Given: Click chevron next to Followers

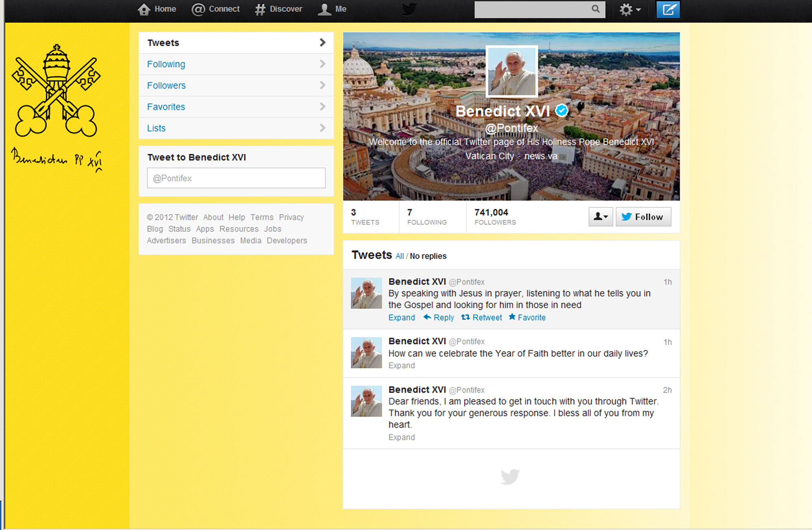Looking at the screenshot, I should point(322,85).
